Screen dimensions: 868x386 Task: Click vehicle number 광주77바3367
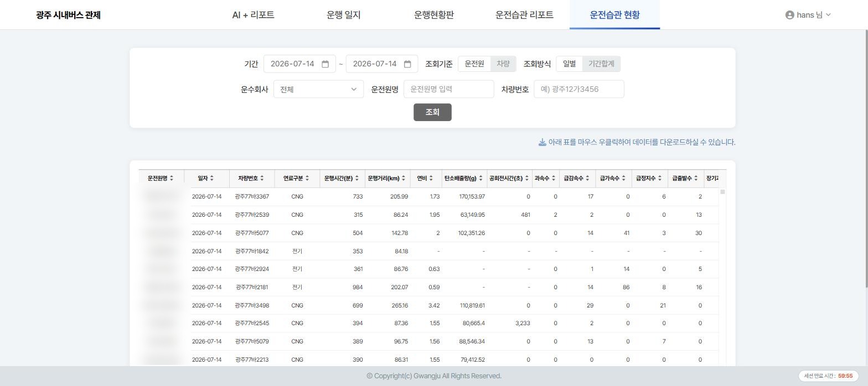tap(252, 197)
